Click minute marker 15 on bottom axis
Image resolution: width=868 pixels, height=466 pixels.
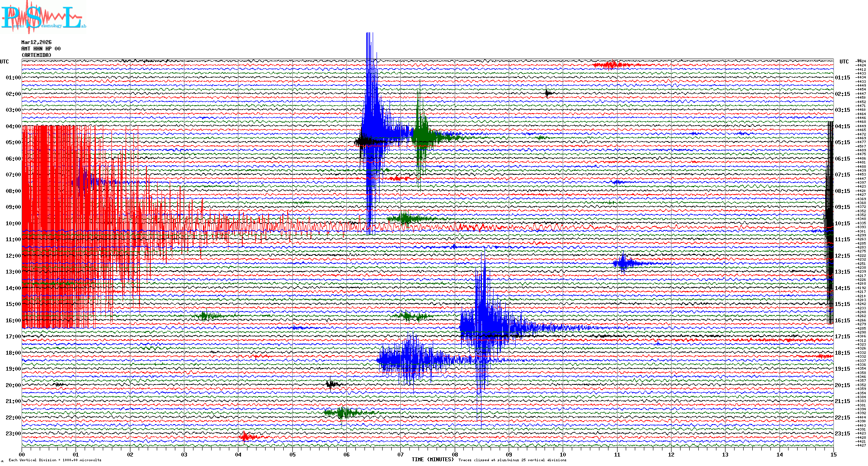point(833,454)
